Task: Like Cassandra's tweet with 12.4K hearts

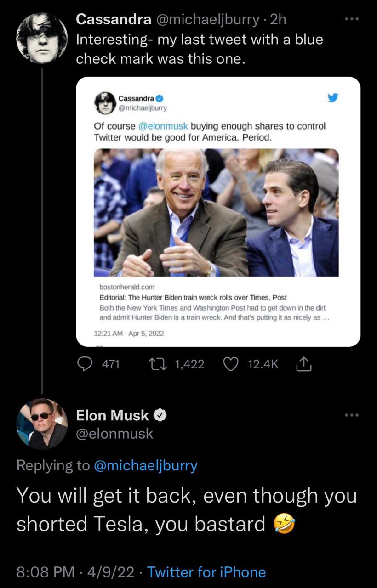Action: 230,364
